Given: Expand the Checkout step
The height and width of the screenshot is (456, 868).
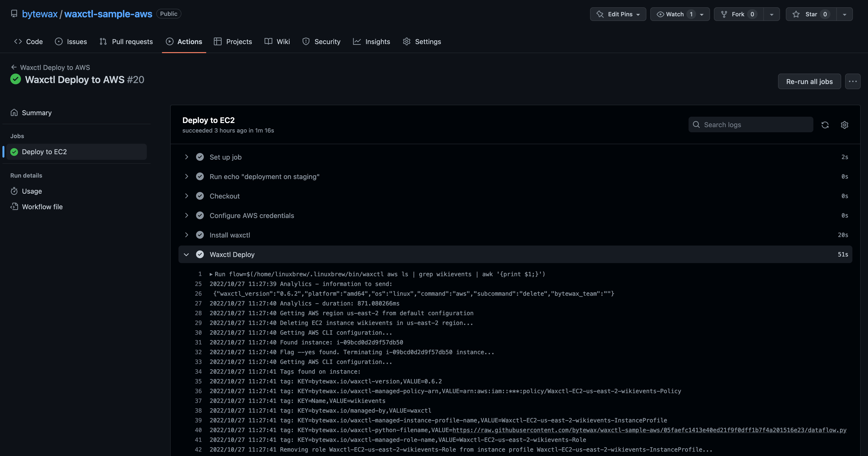Looking at the screenshot, I should (515, 196).
